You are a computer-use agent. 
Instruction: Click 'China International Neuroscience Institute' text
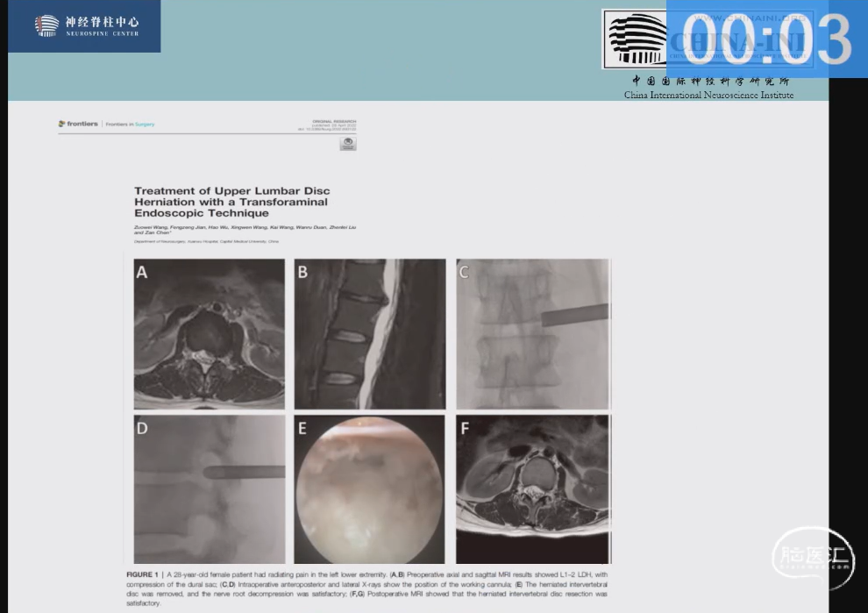(x=708, y=96)
